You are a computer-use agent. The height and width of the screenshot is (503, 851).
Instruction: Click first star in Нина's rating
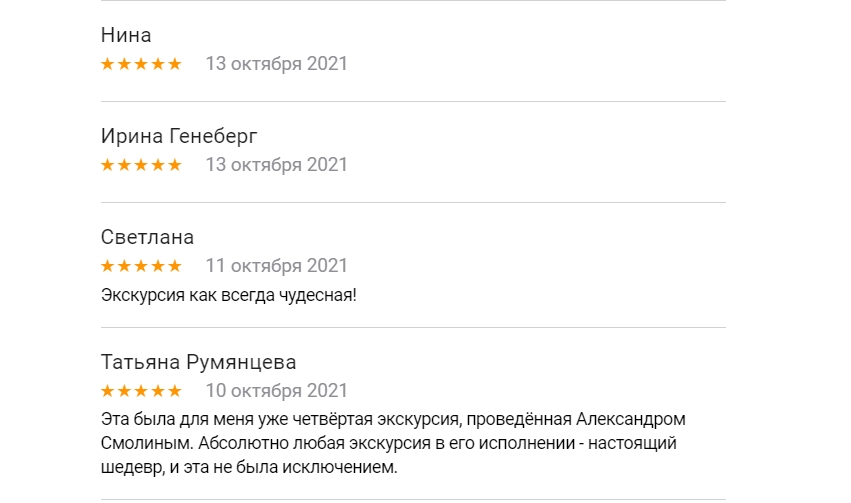point(108,64)
